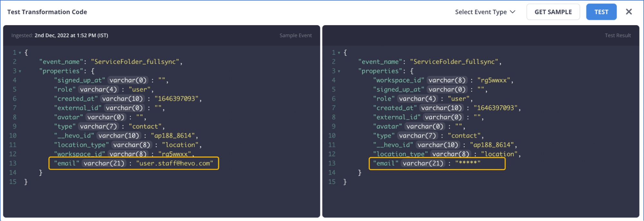Select the "1646397093" value in Sample Event
Screen dimensions: 644x221
(x=176, y=99)
